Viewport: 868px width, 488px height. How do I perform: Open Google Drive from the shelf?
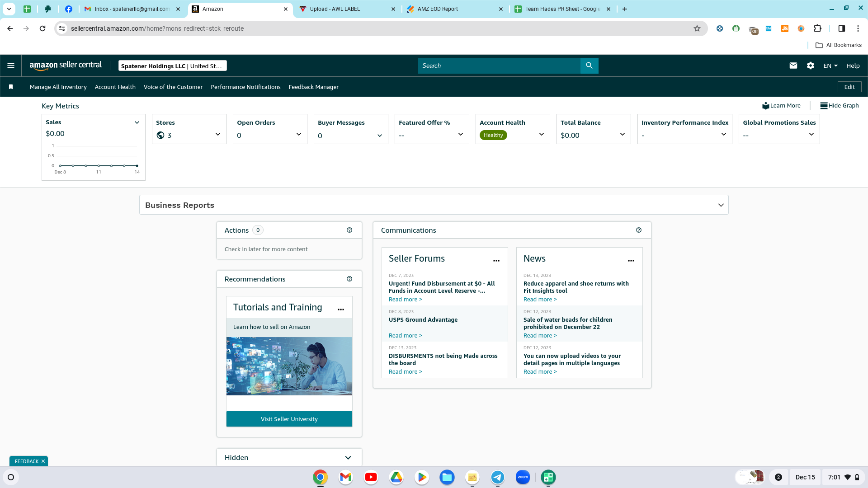point(396,477)
